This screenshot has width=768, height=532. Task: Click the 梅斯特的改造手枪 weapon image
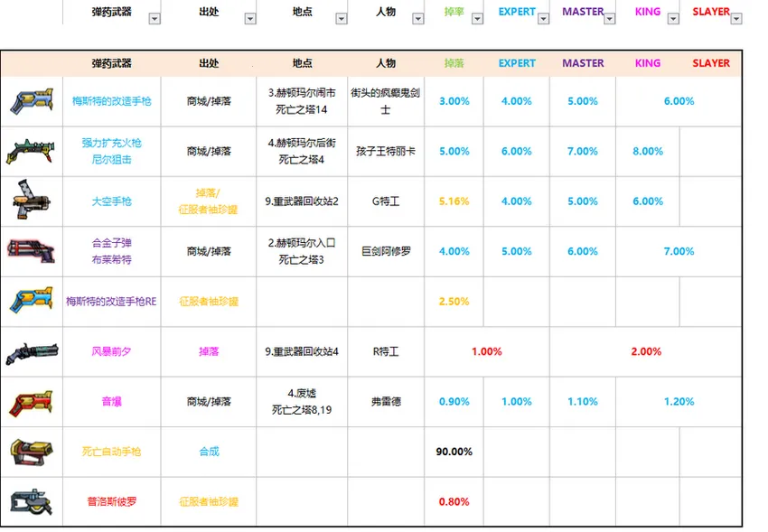31,101
